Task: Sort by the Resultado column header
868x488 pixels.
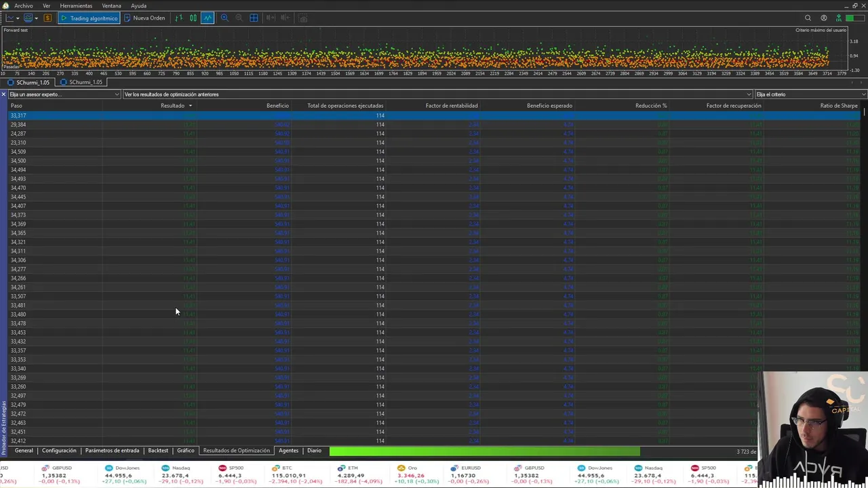Action: click(x=172, y=106)
